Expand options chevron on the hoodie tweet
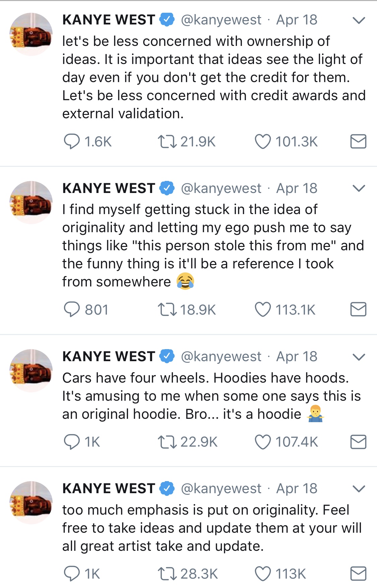This screenshot has height=588, width=377. (359, 357)
